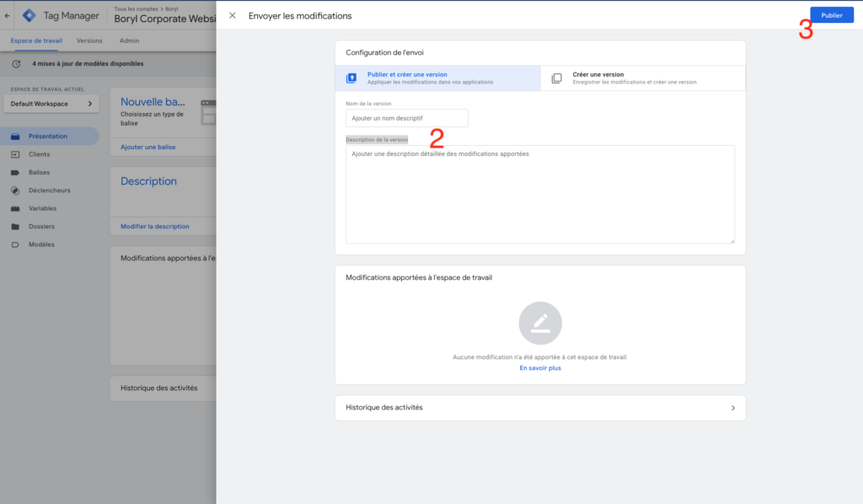Click the Présentation folder icon
Image resolution: width=863 pixels, height=504 pixels.
[15, 137]
